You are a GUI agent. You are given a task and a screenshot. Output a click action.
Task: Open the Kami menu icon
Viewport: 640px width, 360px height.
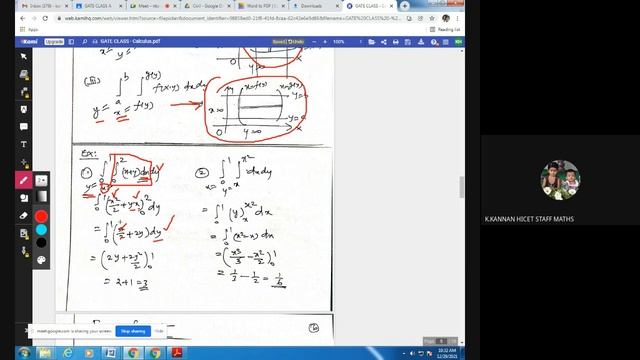coord(446,42)
